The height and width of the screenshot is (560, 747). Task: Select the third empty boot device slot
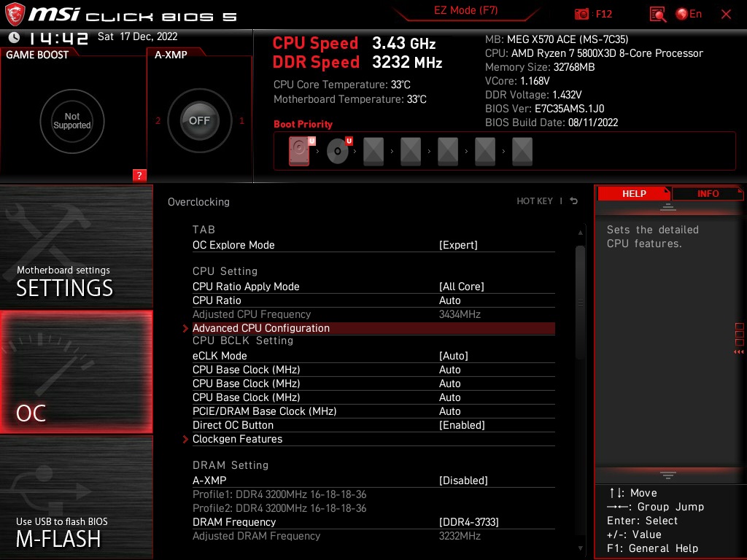coord(448,152)
